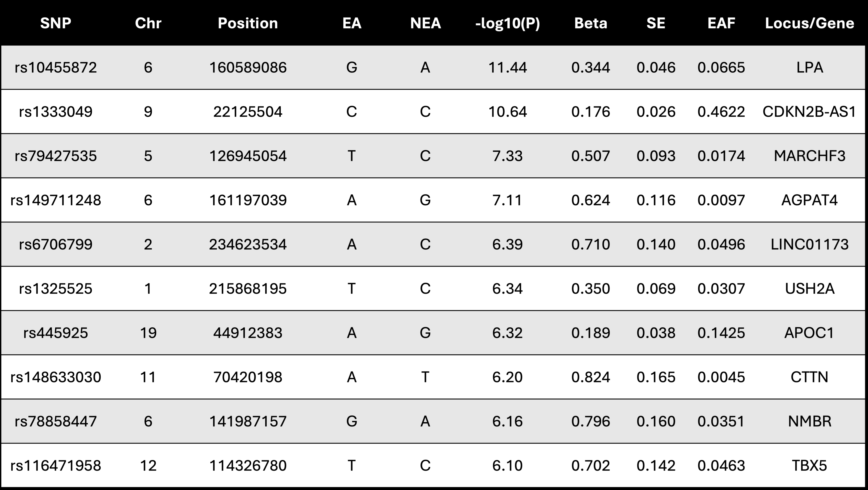Viewport: 868px width, 490px height.
Task: Click the rs6706799 SNP cell
Action: (x=56, y=244)
